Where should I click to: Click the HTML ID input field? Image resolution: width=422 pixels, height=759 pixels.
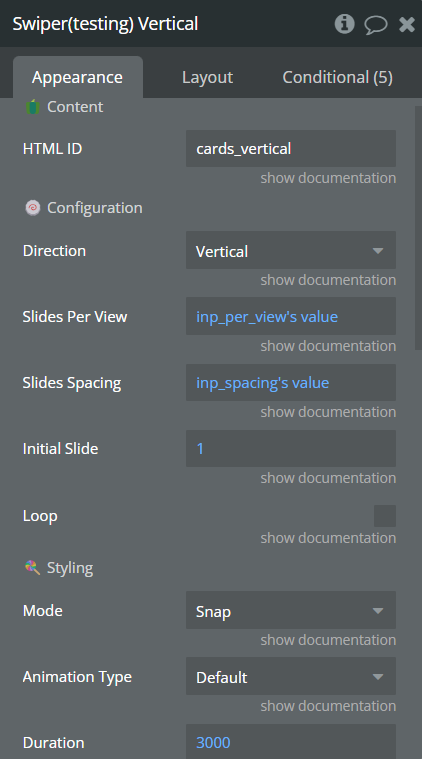[x=291, y=149]
